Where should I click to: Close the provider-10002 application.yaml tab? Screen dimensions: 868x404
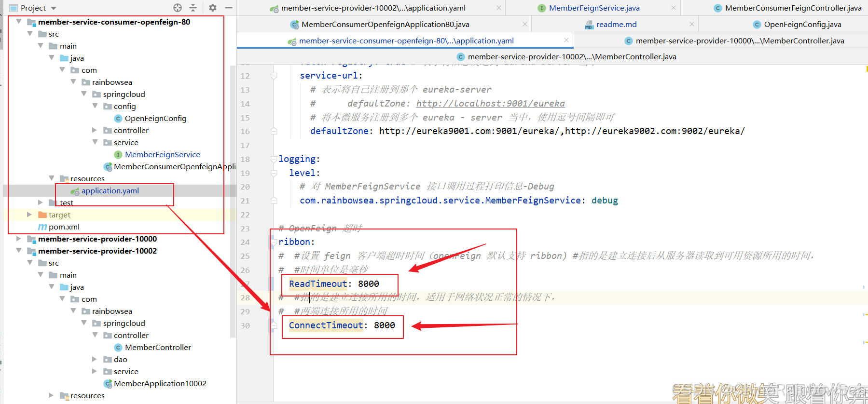(499, 8)
